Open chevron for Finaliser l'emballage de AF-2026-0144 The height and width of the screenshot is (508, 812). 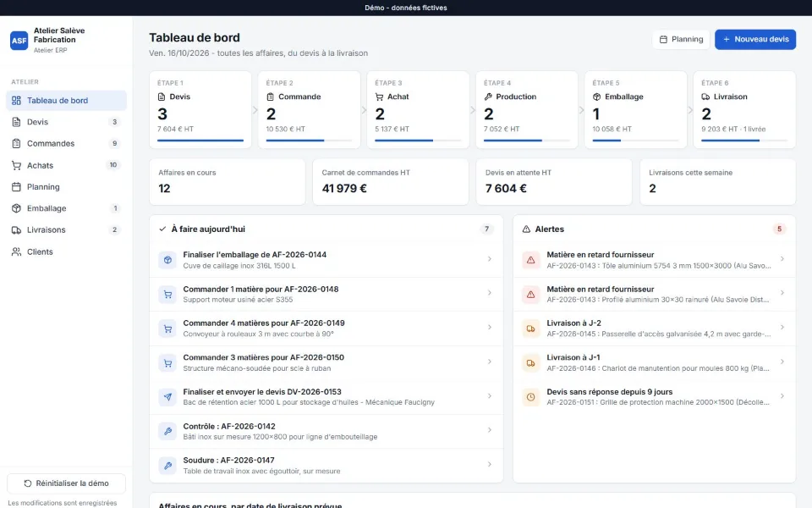click(x=490, y=259)
